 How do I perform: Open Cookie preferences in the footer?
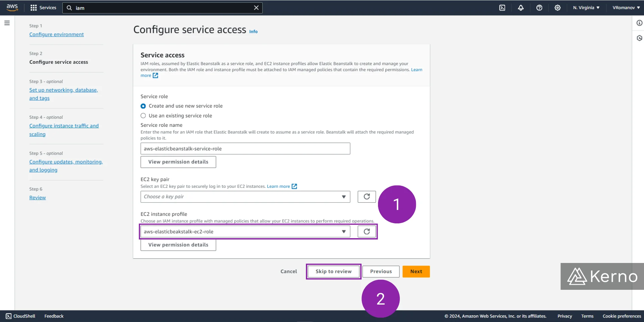[x=622, y=316]
